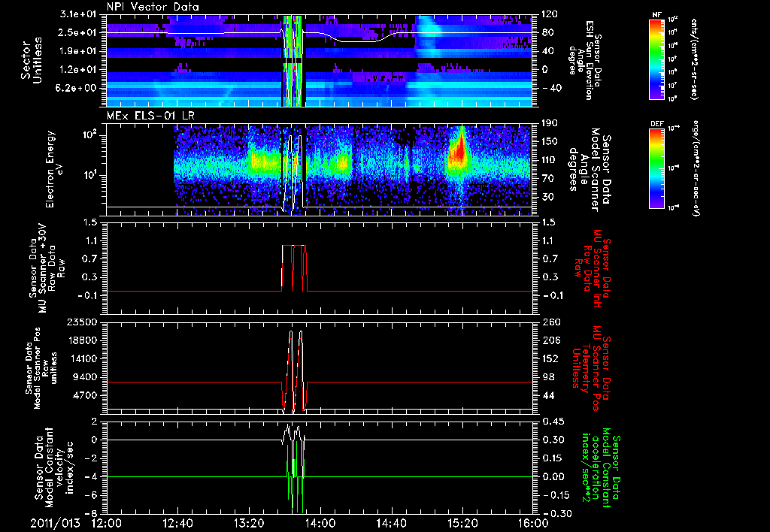Click the 13:20 time axis tick label

coord(249,524)
